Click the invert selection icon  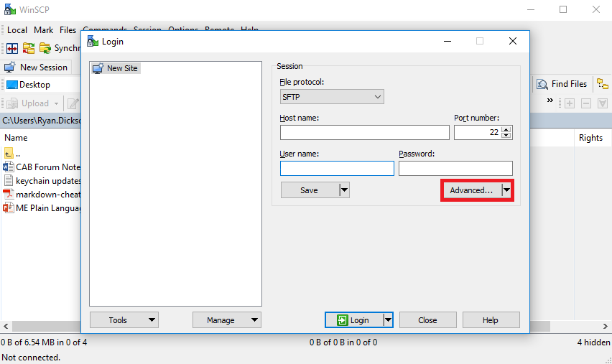coord(603,103)
